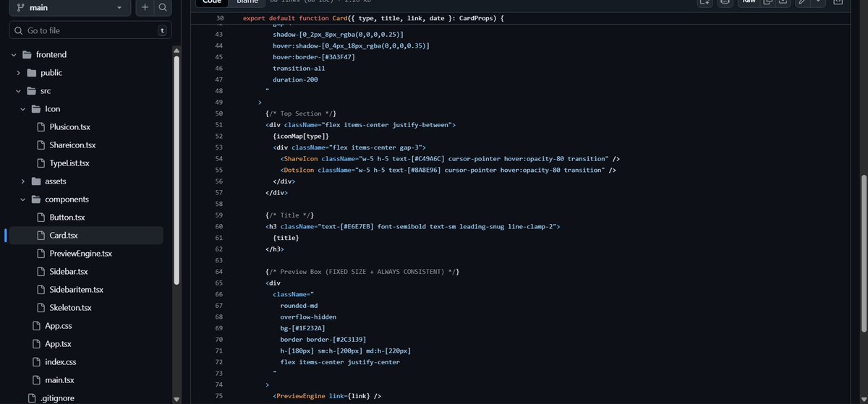This screenshot has width=868, height=404.
Task: Click line number 75
Action: (x=219, y=395)
